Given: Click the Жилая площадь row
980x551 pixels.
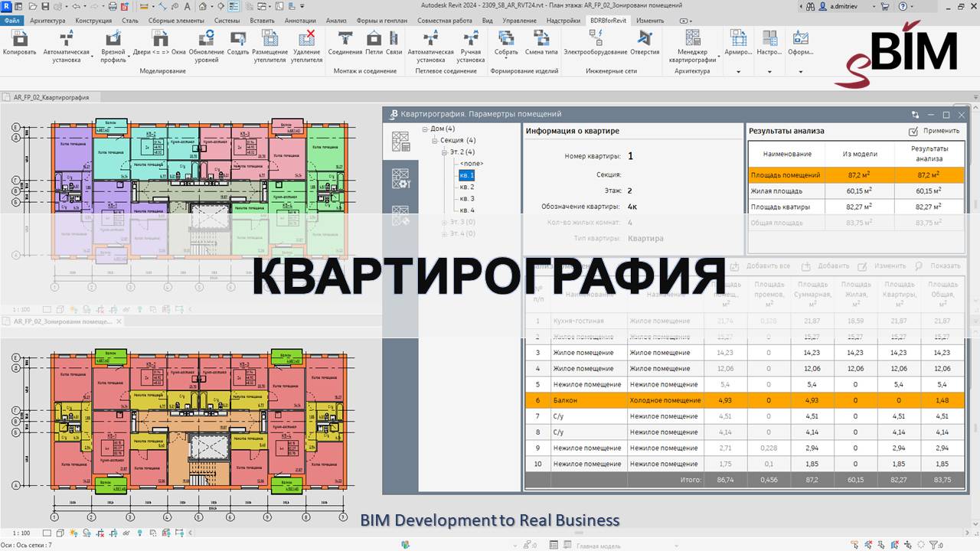Looking at the screenshot, I should point(856,191).
